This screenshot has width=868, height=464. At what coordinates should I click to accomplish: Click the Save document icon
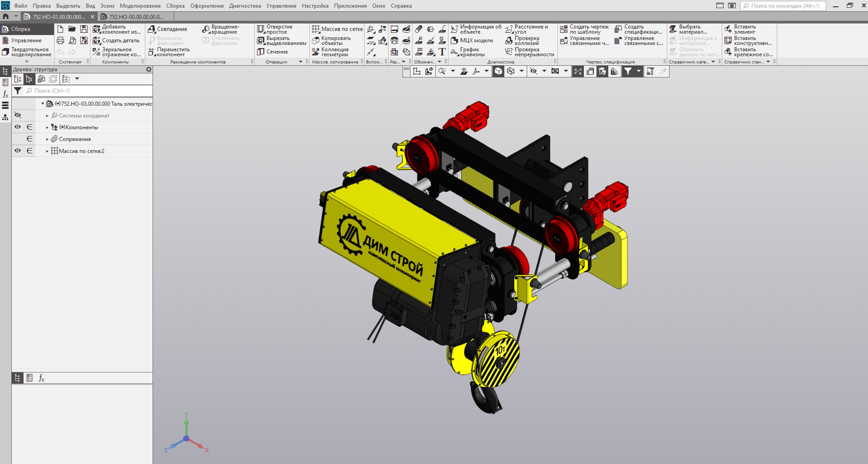[x=84, y=29]
